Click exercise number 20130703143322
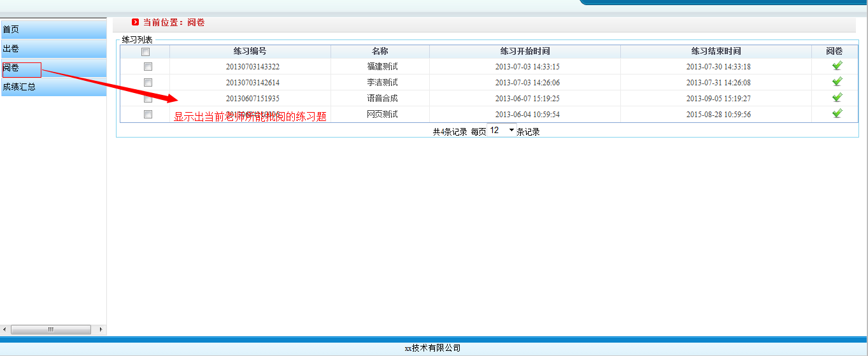This screenshot has height=356, width=868. [253, 66]
